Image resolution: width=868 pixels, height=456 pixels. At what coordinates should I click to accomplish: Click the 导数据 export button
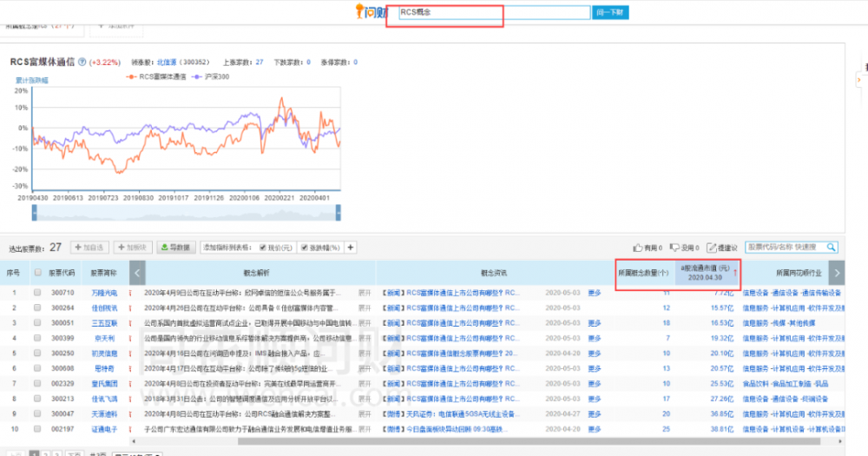click(175, 248)
